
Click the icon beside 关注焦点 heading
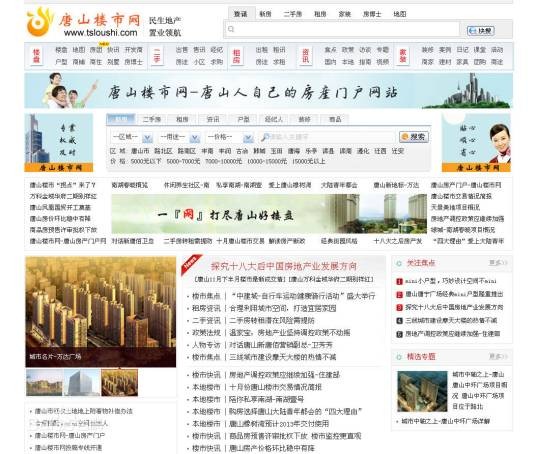click(x=399, y=263)
